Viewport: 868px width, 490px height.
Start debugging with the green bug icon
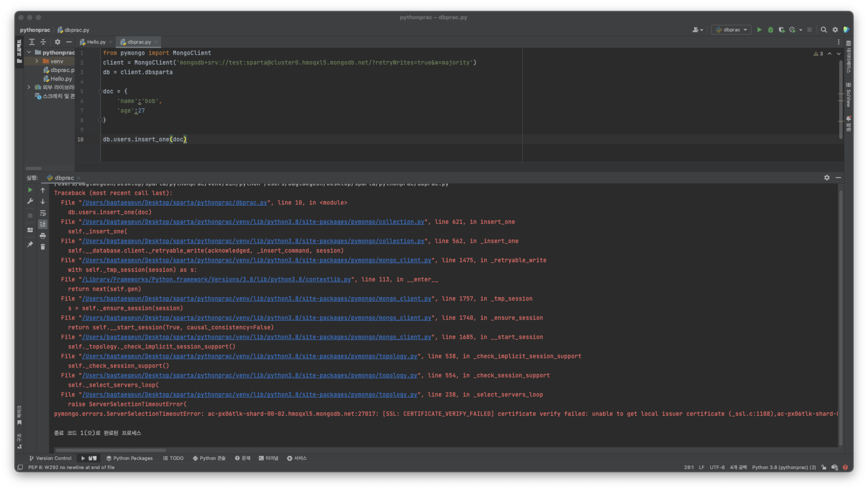point(770,30)
